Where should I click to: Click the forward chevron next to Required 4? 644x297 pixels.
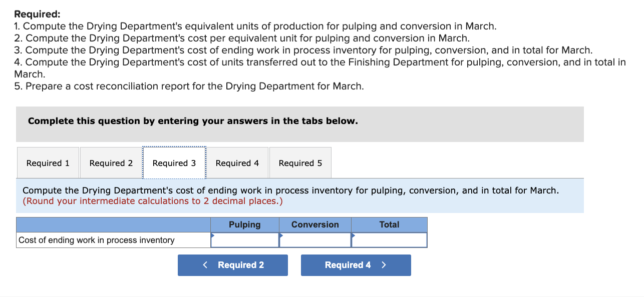[x=384, y=265]
